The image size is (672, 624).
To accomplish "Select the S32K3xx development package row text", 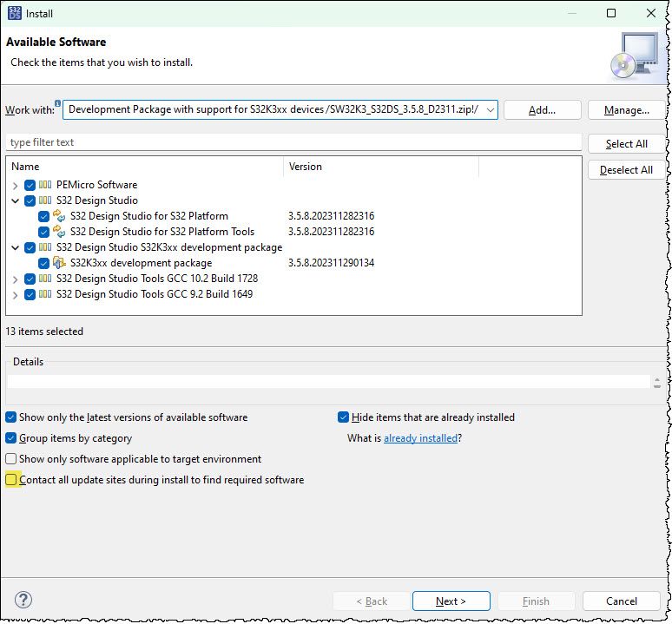I will [141, 263].
